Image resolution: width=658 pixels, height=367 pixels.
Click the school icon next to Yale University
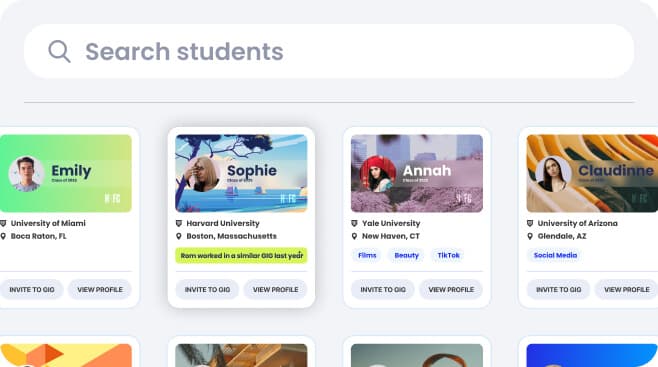point(354,223)
